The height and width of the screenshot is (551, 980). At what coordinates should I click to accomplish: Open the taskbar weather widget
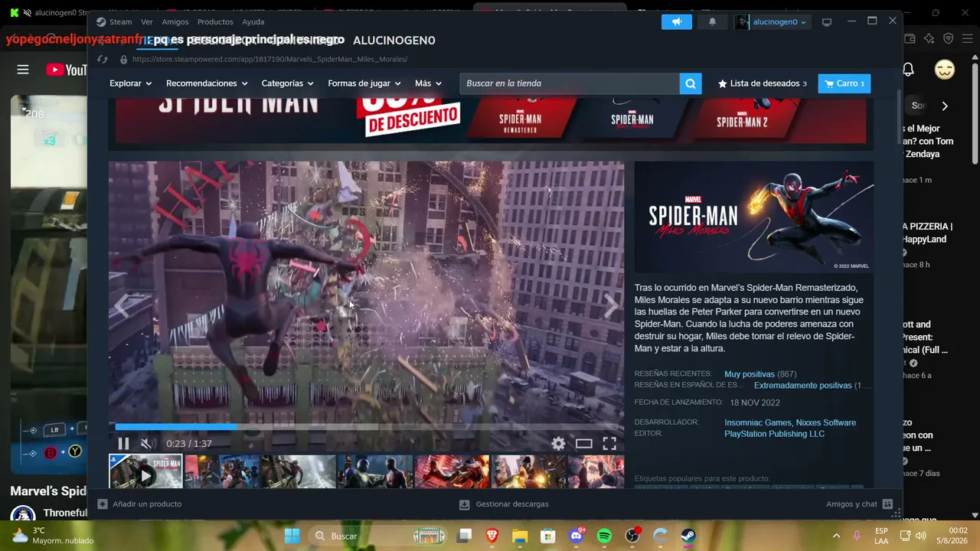(x=52, y=536)
